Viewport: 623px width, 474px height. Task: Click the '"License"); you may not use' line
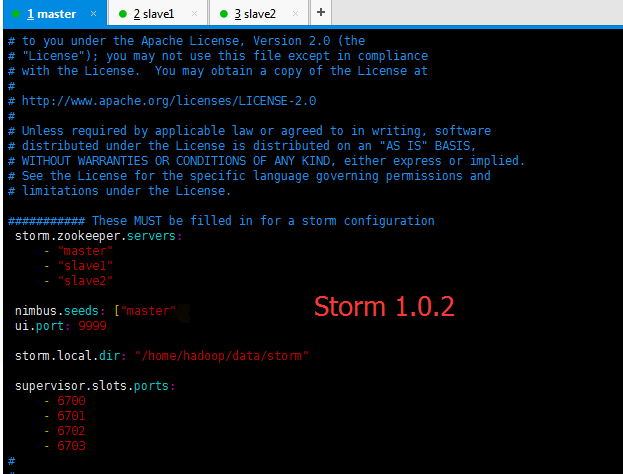click(218, 56)
